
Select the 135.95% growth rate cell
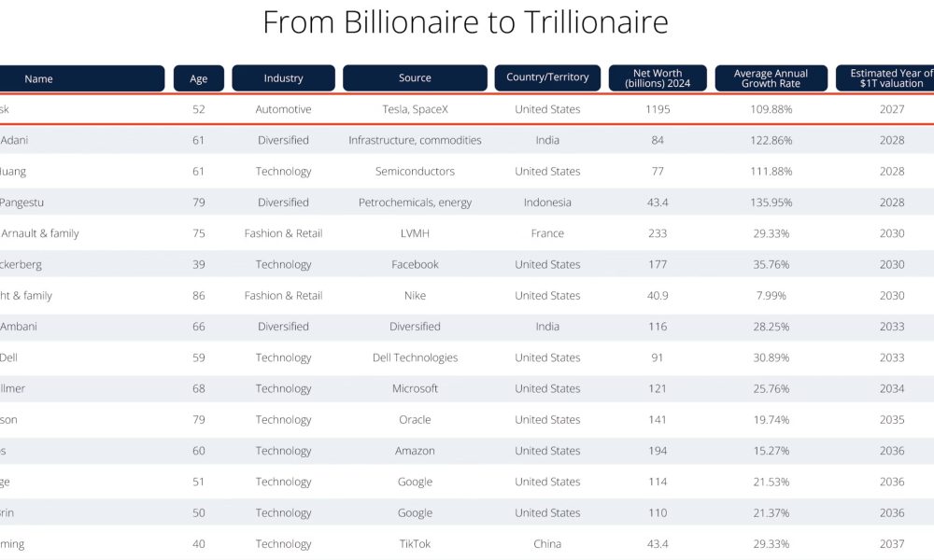(x=771, y=203)
